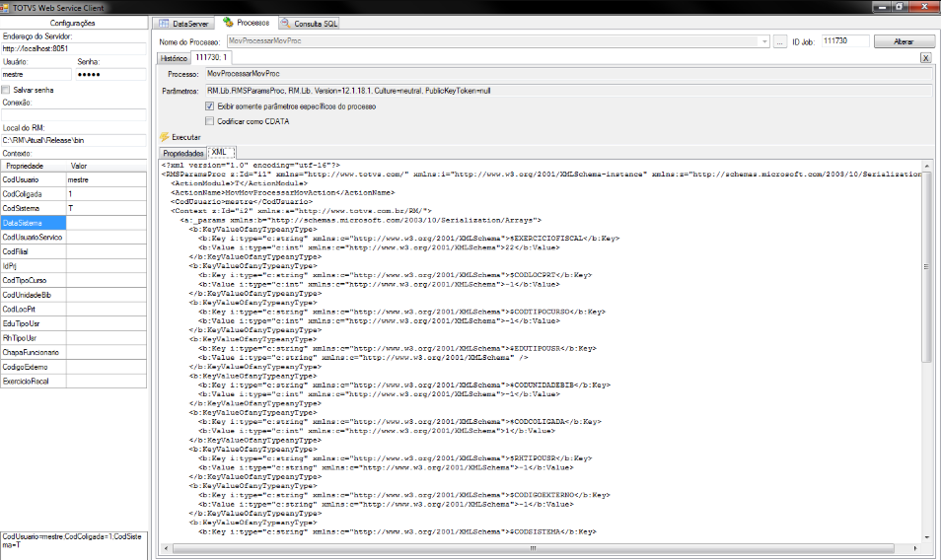This screenshot has height=560, width=941.
Task: Click the $CODCOLIGADA key line in XML
Action: point(399,422)
